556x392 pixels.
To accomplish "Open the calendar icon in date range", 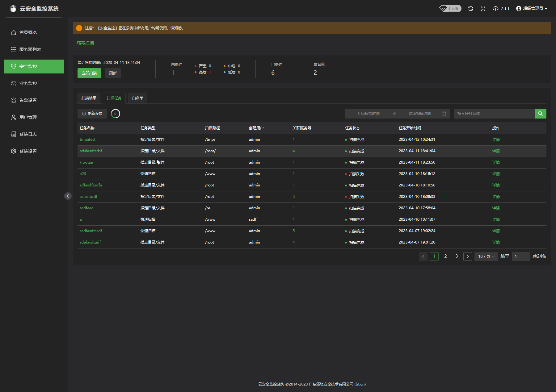I will 444,114.
